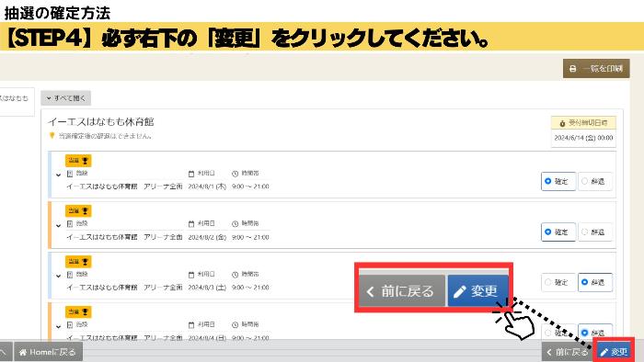
Task: Click the 時間帯 clock icon in the 8/1 row
Action: tap(235, 174)
